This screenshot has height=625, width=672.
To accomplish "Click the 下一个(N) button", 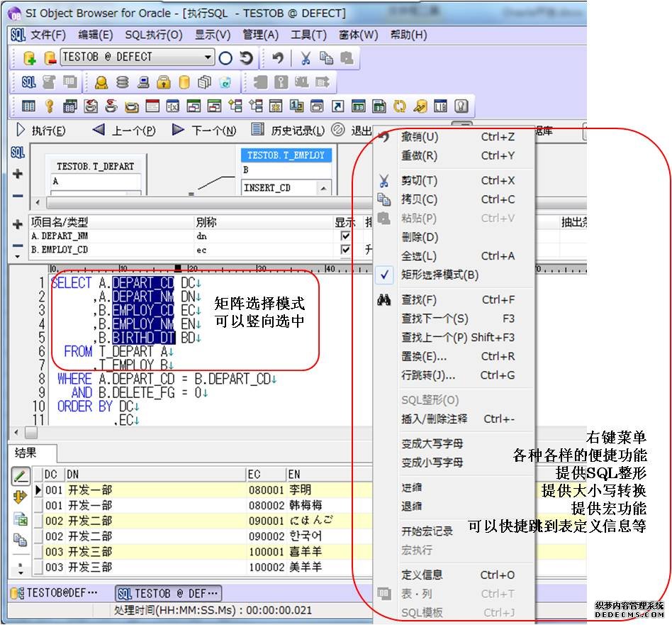I will click(x=206, y=131).
